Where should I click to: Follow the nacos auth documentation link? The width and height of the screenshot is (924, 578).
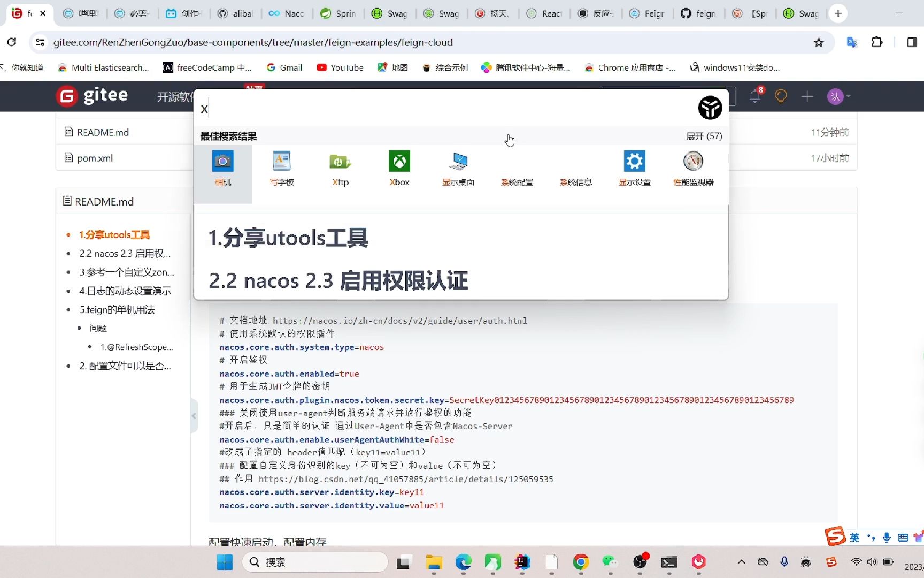[x=399, y=321]
